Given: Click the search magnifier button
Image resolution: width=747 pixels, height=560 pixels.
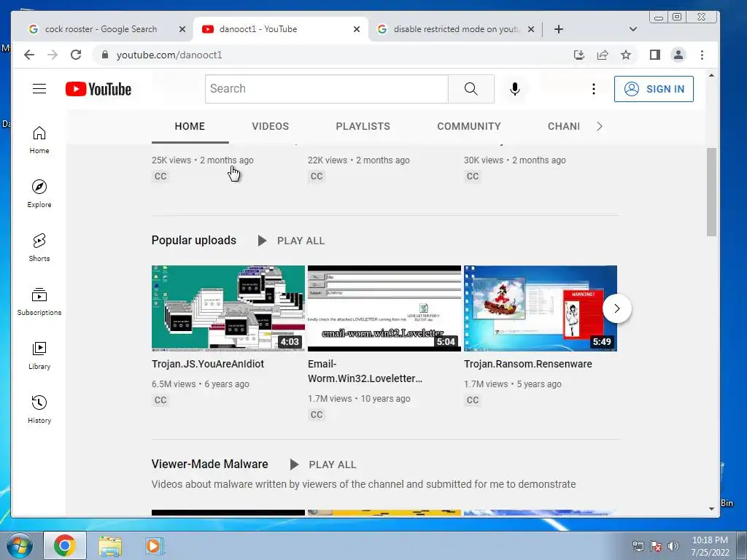Looking at the screenshot, I should 471,88.
